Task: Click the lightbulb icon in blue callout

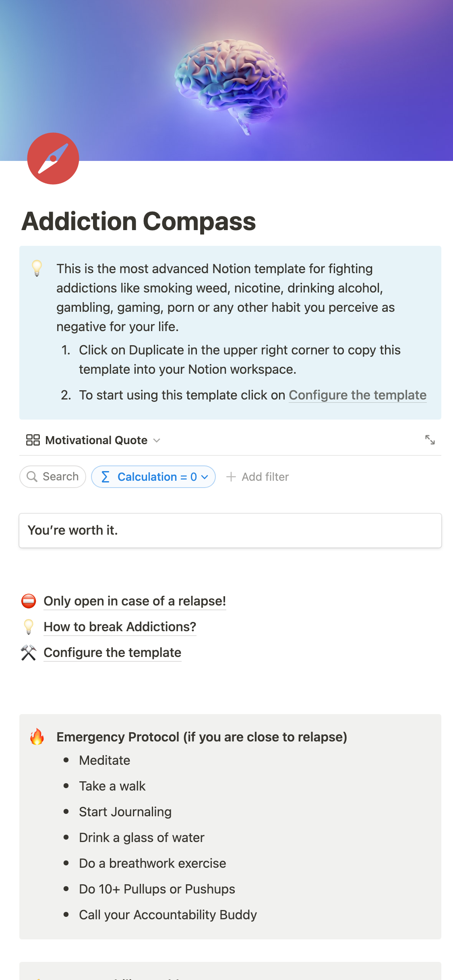Action: click(x=37, y=268)
